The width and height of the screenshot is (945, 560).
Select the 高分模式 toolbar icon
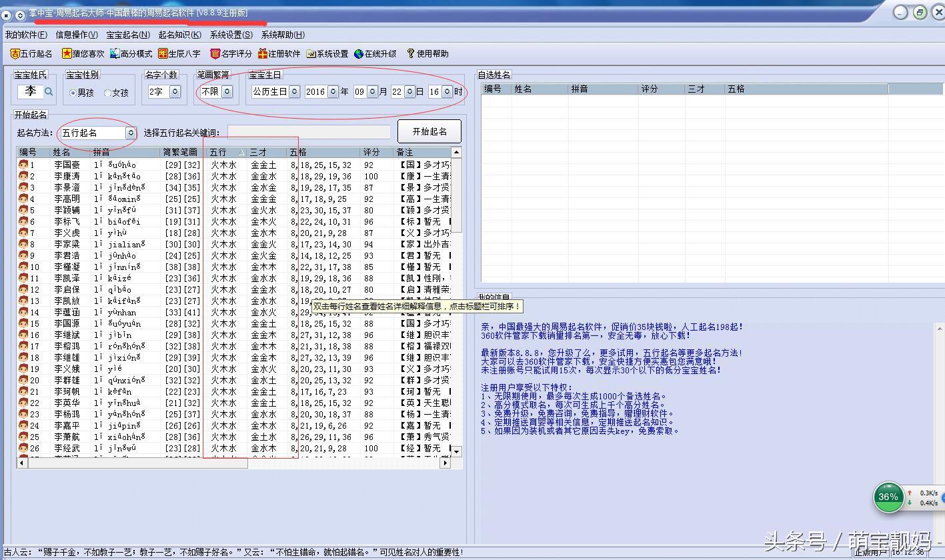[115, 54]
